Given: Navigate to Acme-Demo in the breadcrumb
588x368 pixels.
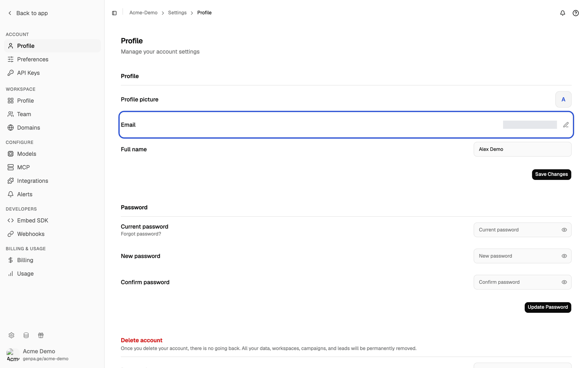Looking at the screenshot, I should click(x=143, y=13).
